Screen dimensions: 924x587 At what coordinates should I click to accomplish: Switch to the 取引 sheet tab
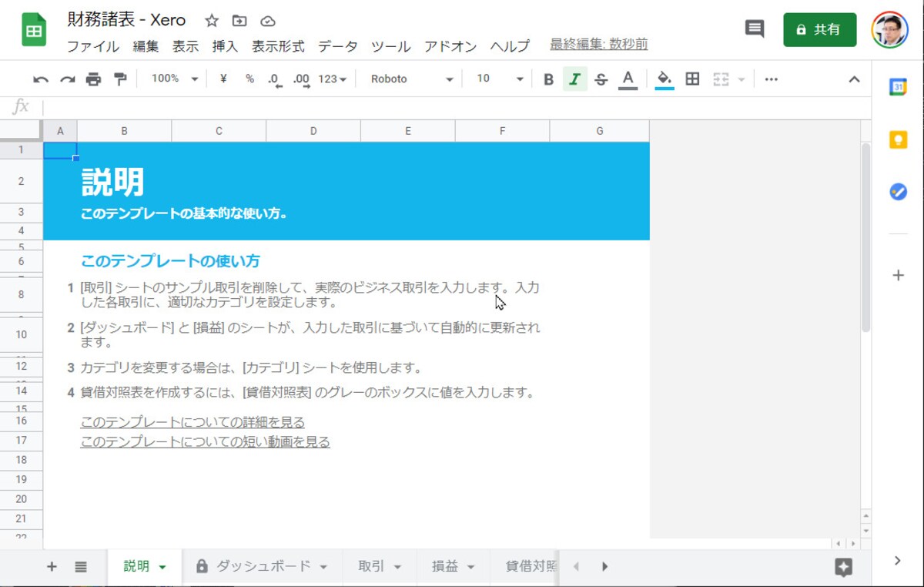(x=371, y=566)
